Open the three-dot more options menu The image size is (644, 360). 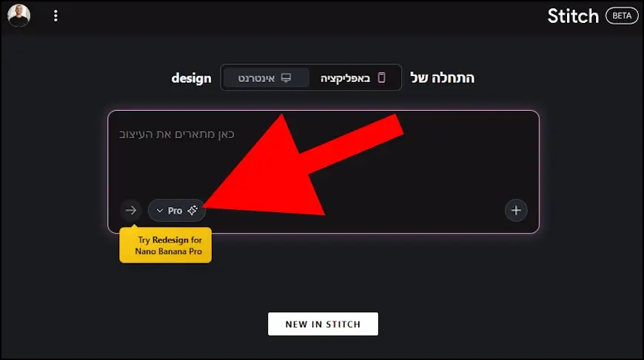(56, 16)
